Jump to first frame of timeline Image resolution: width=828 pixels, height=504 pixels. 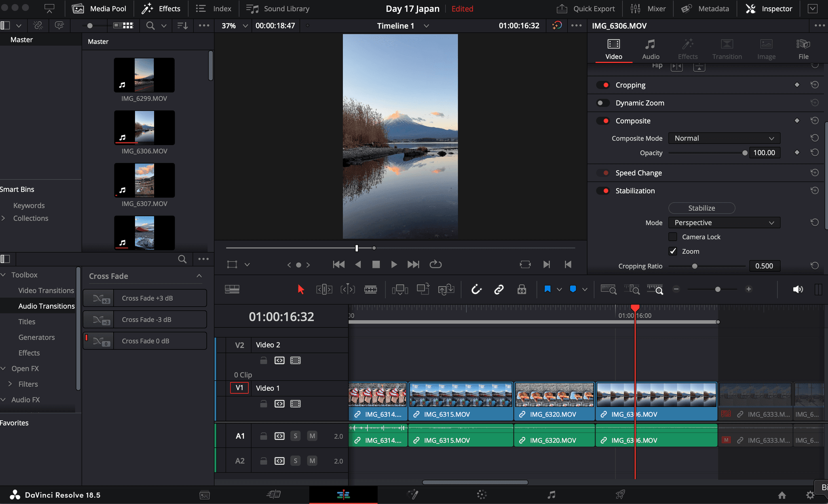coord(339,264)
